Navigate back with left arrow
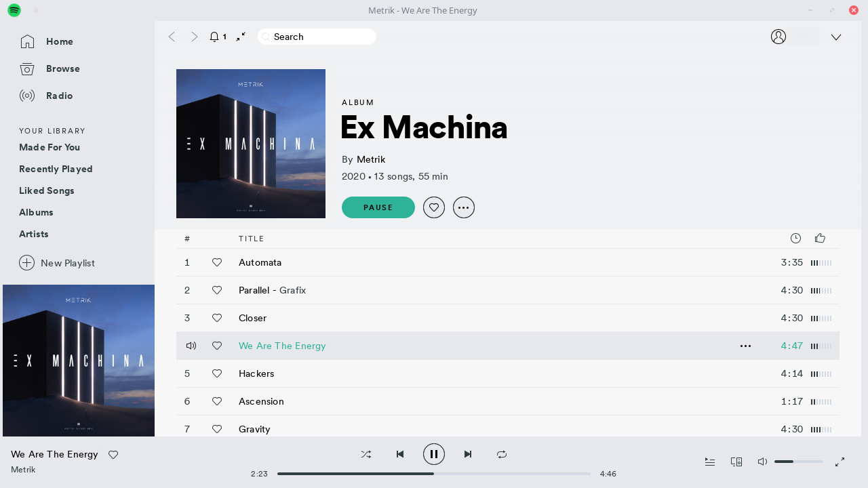 (172, 37)
